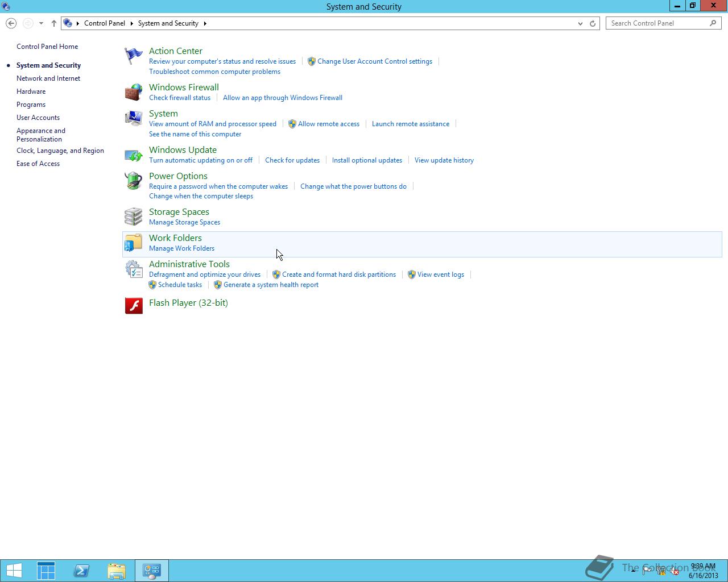Select User Accounts in sidebar
This screenshot has width=728, height=582.
pos(38,118)
